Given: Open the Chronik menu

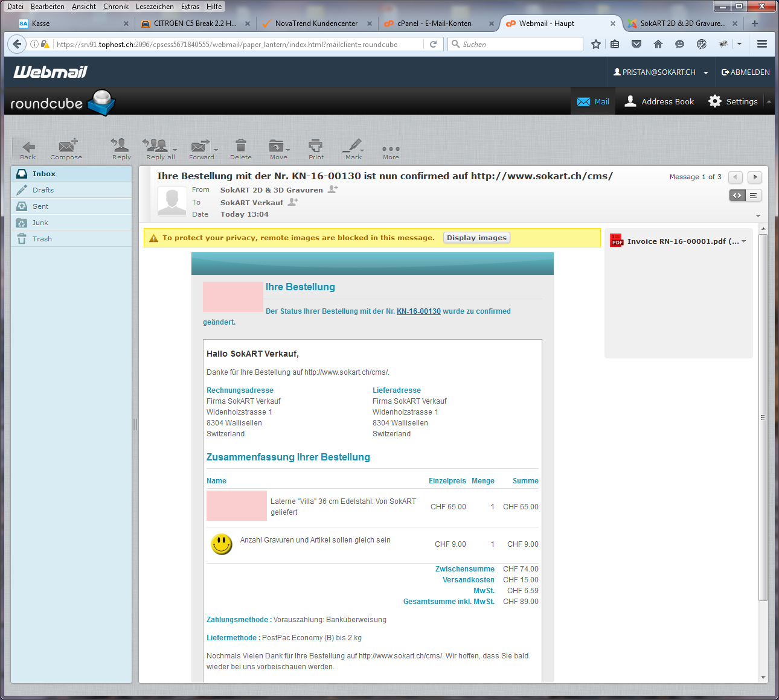Looking at the screenshot, I should tap(116, 7).
